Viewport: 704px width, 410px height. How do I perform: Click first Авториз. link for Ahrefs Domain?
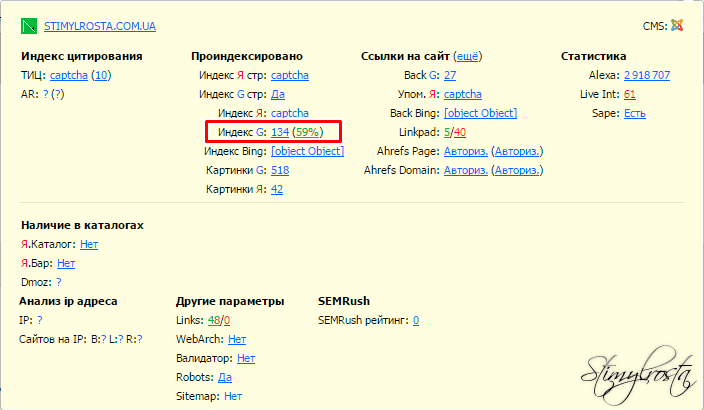click(466, 170)
